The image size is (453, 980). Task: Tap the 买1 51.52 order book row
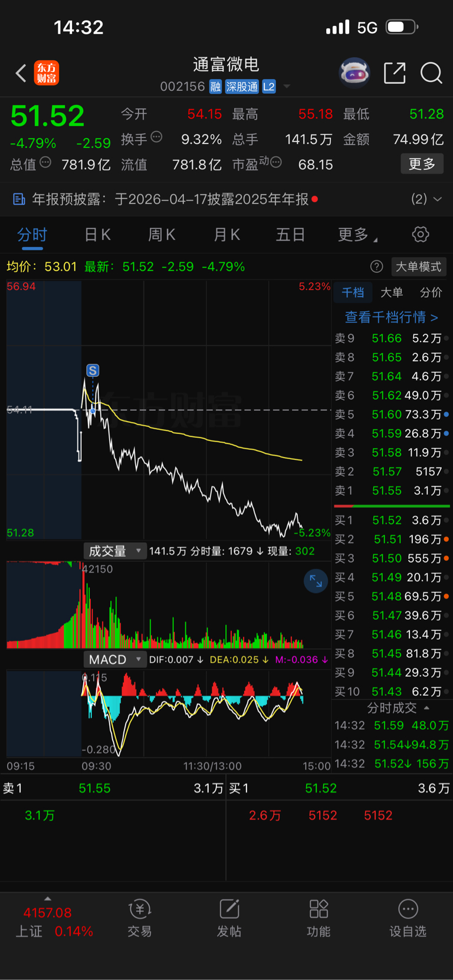coord(392,520)
